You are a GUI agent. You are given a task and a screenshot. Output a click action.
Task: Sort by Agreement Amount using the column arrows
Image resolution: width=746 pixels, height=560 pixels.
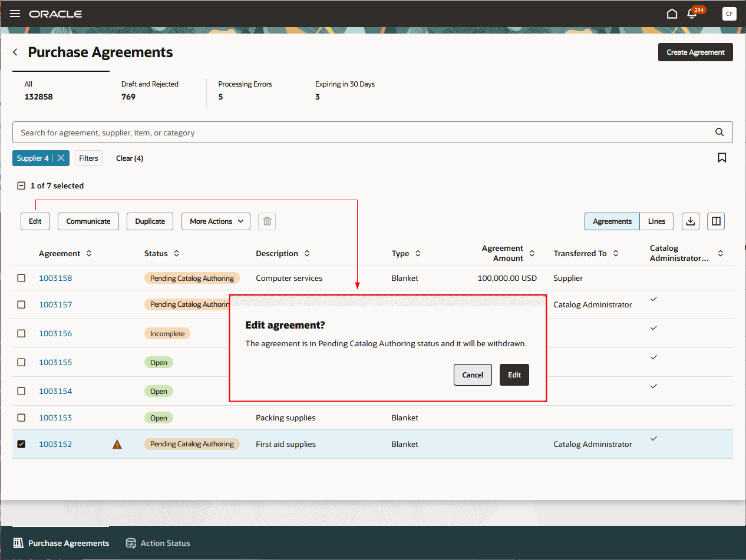(x=533, y=253)
